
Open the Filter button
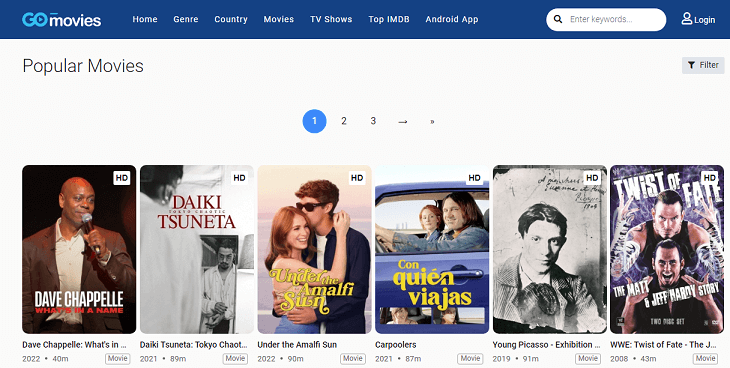[703, 65]
